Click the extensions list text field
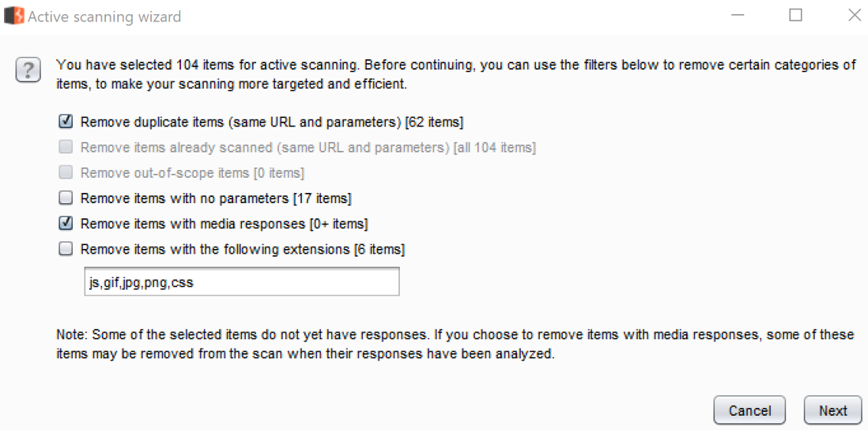The height and width of the screenshot is (430, 868). pyautogui.click(x=241, y=281)
